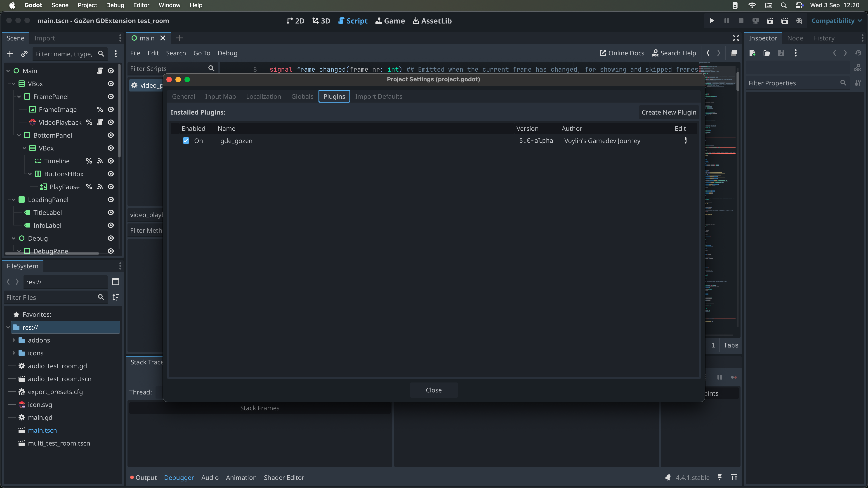Close the Project Settings dialog
Image resolution: width=868 pixels, height=488 pixels.
click(433, 390)
